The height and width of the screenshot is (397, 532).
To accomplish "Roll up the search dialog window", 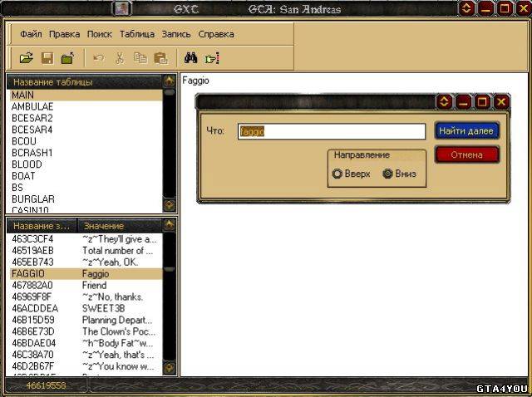I will point(444,101).
